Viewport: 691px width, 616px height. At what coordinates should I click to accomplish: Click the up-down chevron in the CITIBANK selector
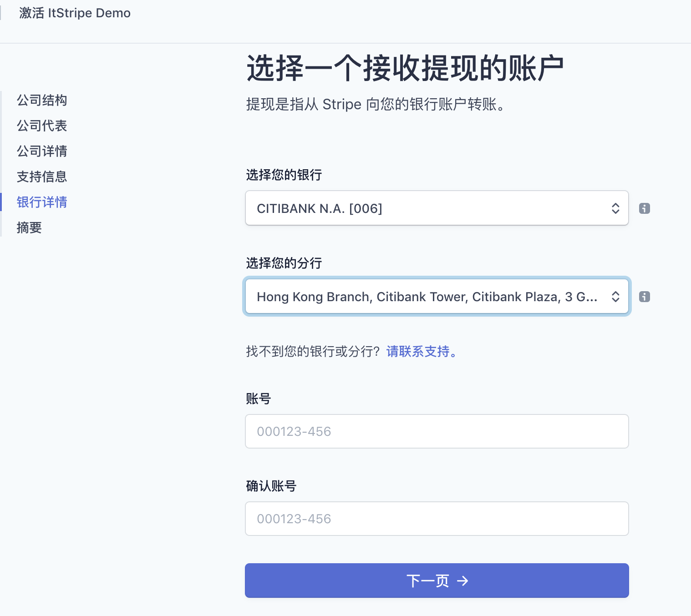[615, 208]
